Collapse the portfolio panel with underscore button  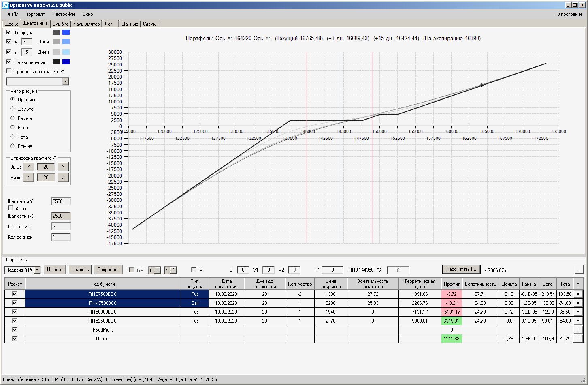pos(578,269)
